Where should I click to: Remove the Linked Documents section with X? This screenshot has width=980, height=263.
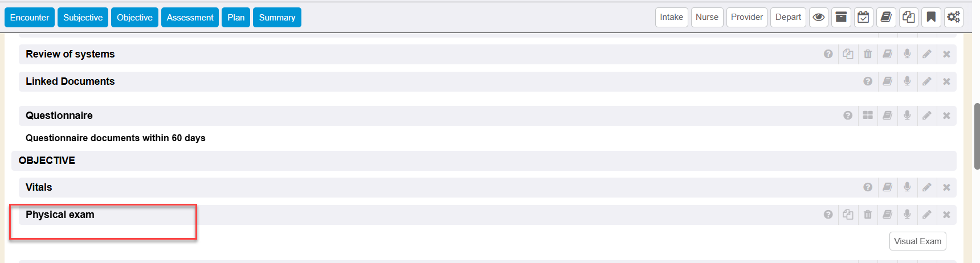[x=946, y=81]
